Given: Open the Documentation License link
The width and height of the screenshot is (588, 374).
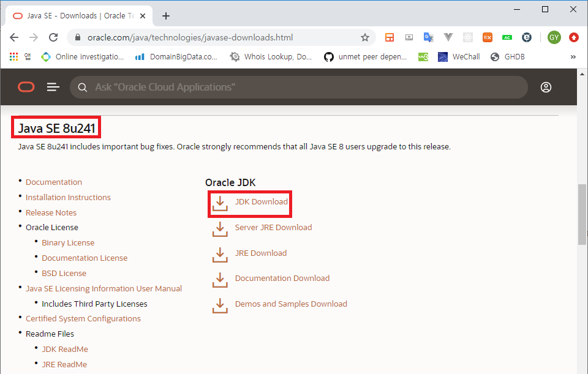Looking at the screenshot, I should pyautogui.click(x=85, y=258).
